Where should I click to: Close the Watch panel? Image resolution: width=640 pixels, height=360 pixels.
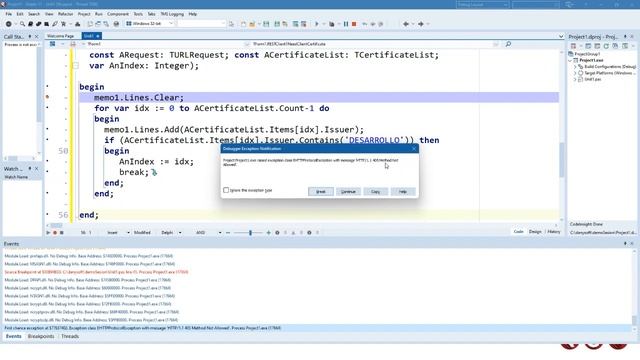point(36,169)
